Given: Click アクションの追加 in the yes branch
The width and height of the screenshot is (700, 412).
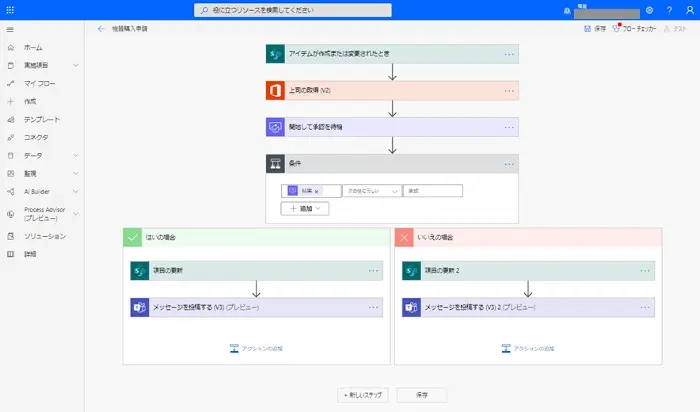Looking at the screenshot, I should coord(256,348).
